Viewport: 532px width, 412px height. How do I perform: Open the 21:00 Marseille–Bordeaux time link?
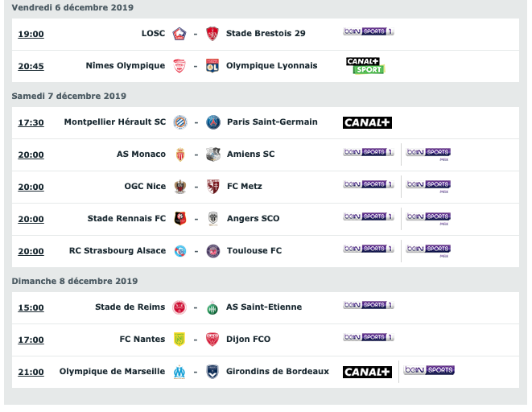[x=31, y=372]
